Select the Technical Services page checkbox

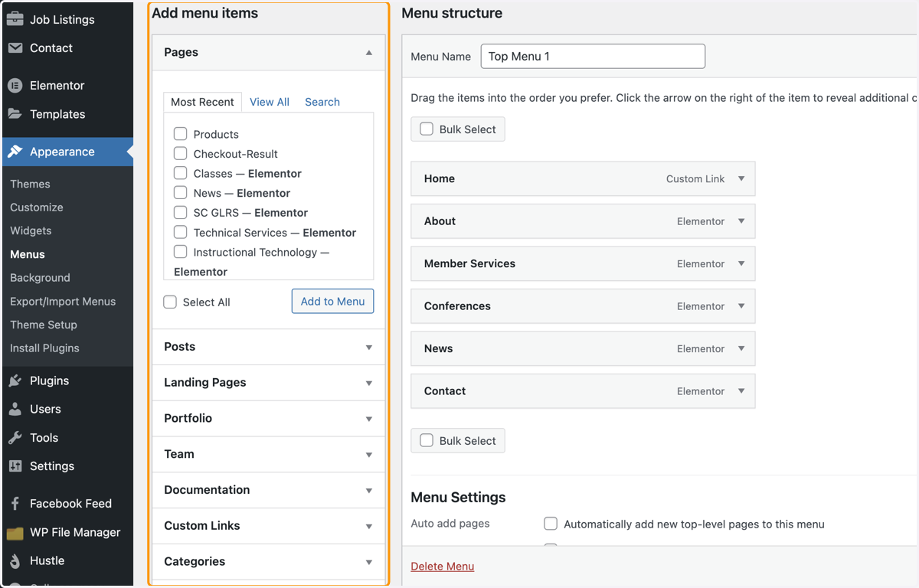[181, 232]
